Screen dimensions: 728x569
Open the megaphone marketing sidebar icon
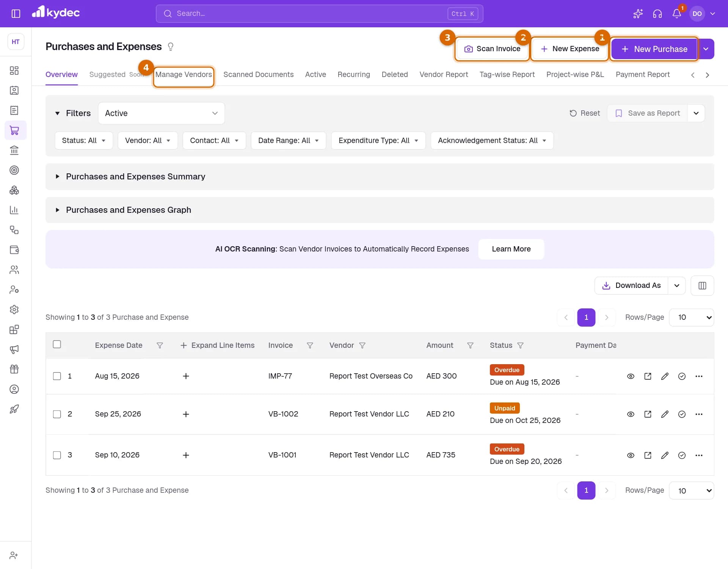[14, 349]
